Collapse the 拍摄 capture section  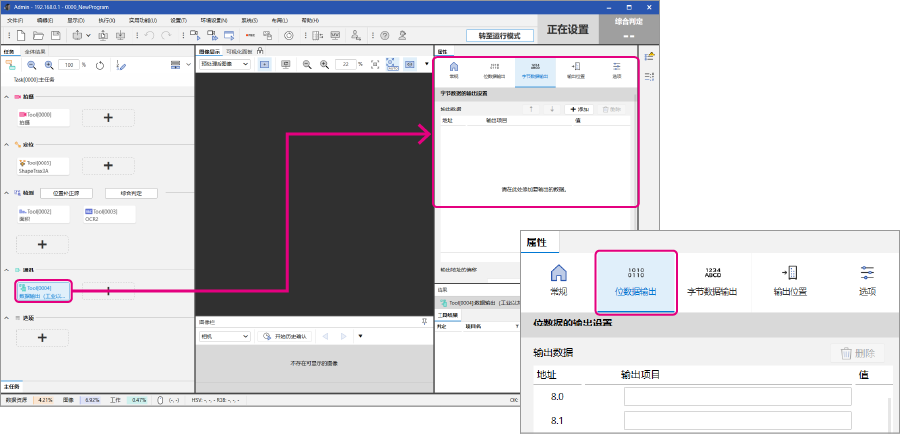click(8, 97)
